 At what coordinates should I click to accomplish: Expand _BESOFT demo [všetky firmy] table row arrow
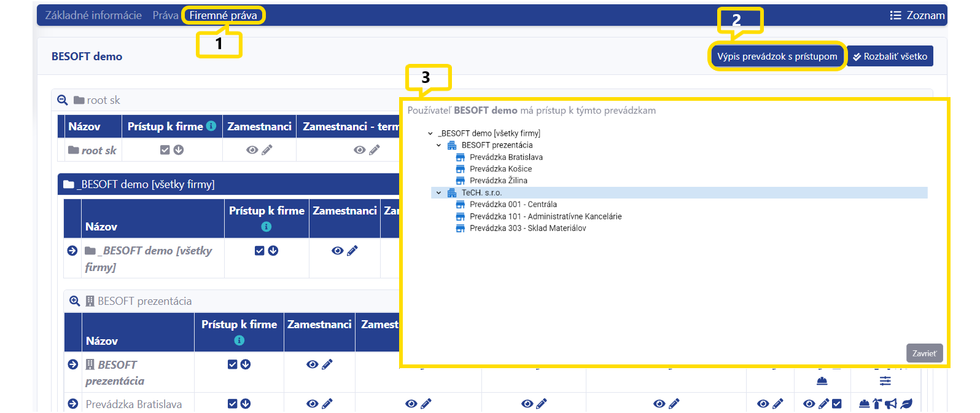(72, 250)
